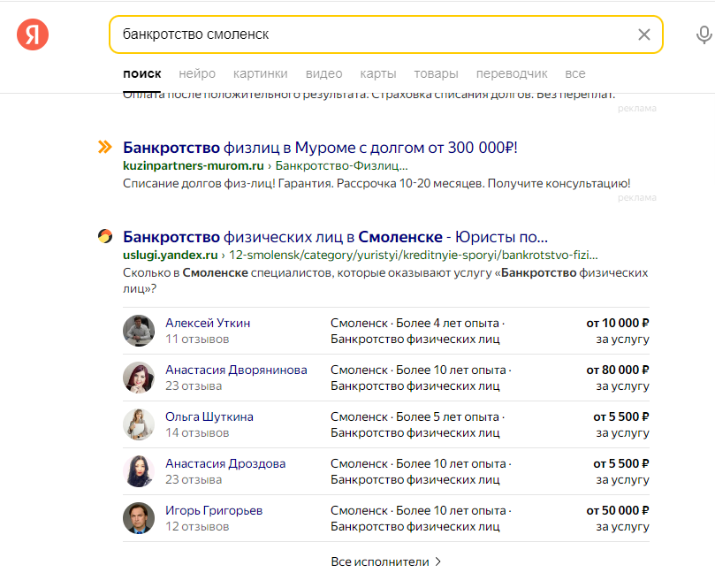
Task: Click 'Более 5 лет опыта' description
Action: pos(447,417)
